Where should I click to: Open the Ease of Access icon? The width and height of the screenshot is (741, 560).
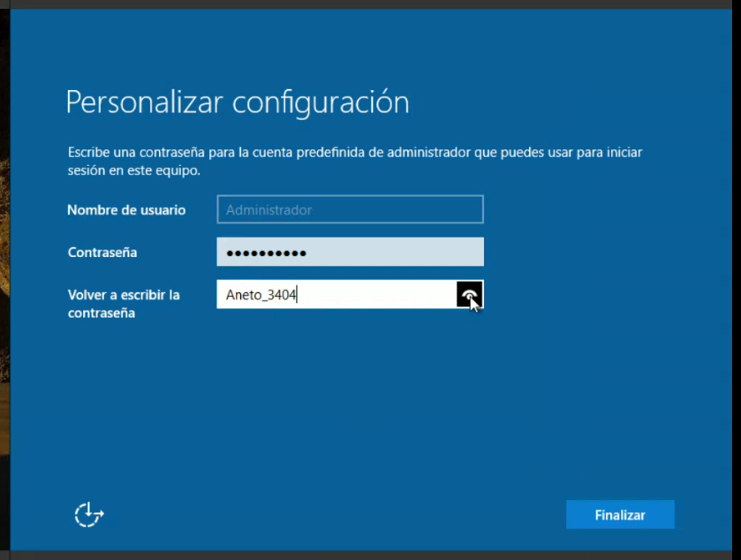[88, 514]
